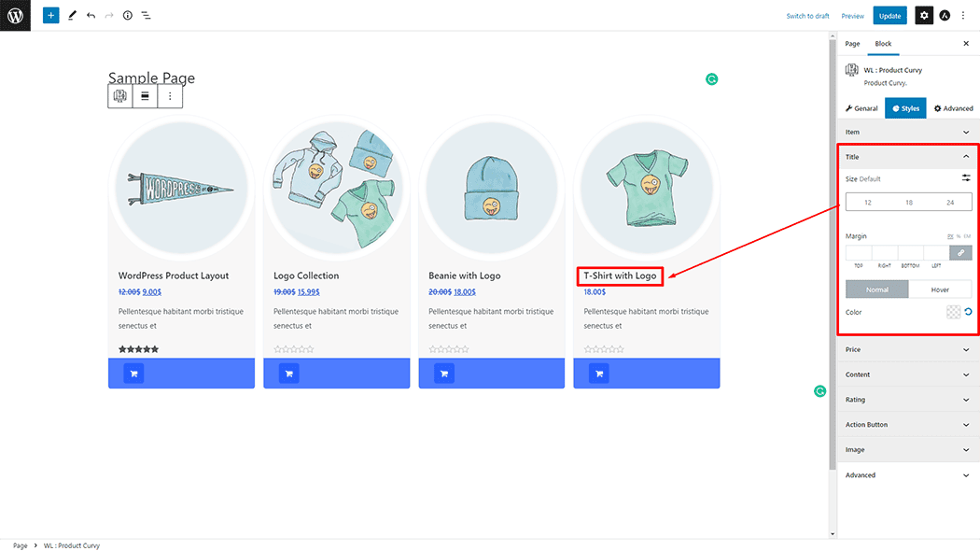Toggle the linked margin sides button
This screenshot has height=551, width=980.
[x=960, y=253]
